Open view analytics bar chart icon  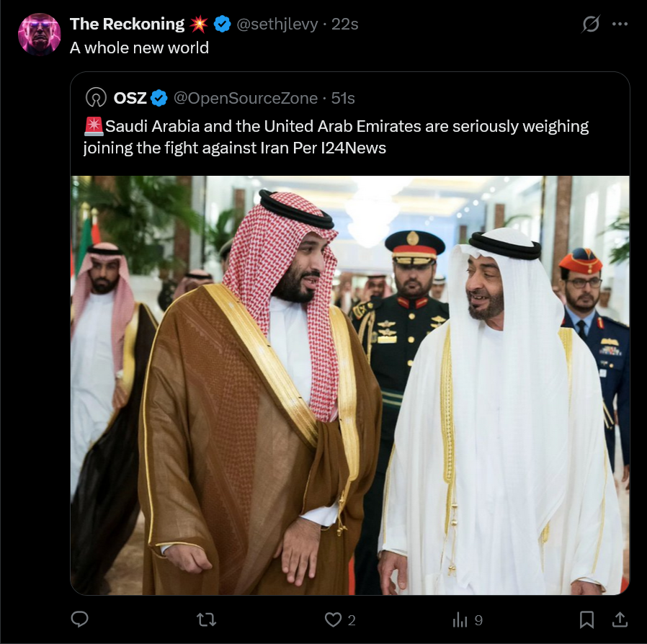[x=460, y=620]
